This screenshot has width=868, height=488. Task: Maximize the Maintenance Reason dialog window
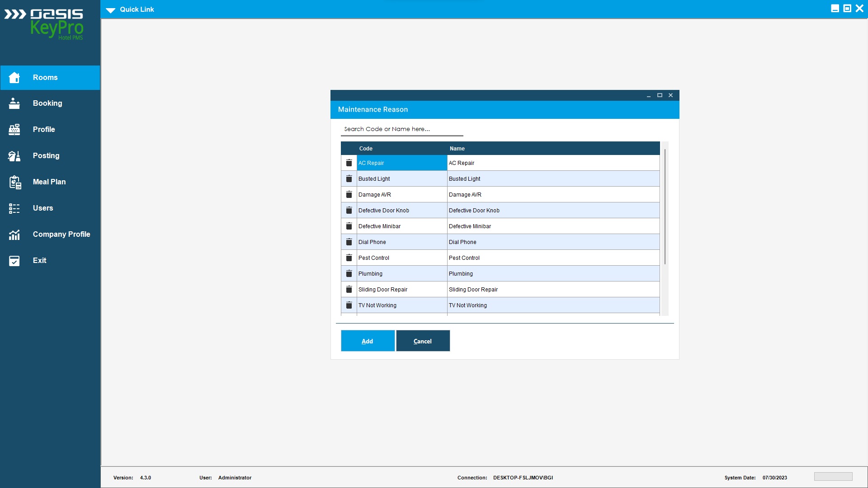point(660,95)
